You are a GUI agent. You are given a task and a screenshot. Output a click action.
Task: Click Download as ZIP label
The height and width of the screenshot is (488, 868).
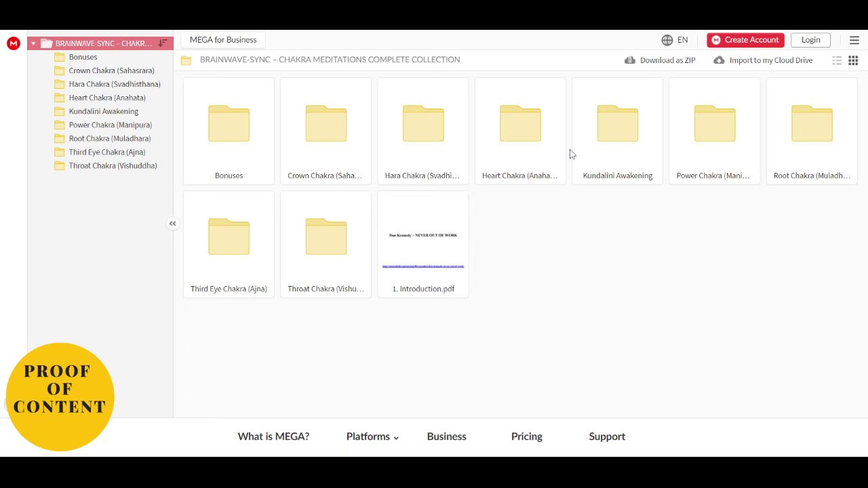pos(668,60)
